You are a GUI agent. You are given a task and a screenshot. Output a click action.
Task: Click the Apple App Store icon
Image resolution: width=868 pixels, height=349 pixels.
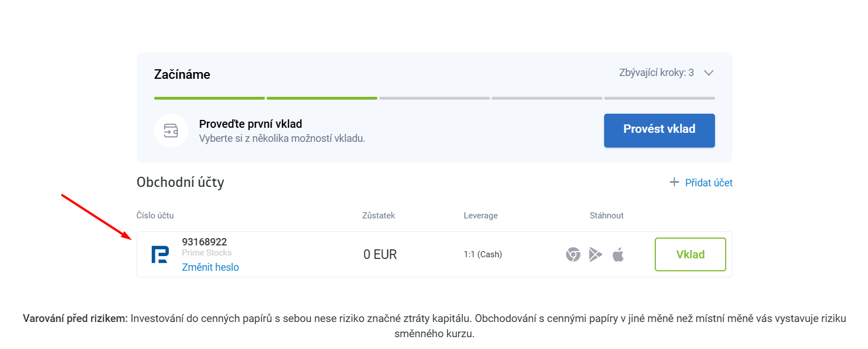coord(618,254)
